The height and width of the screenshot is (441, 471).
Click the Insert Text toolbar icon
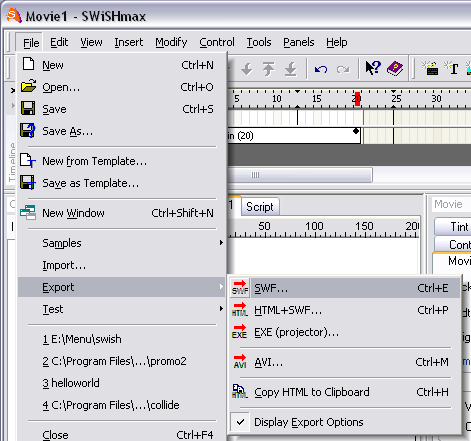click(451, 68)
